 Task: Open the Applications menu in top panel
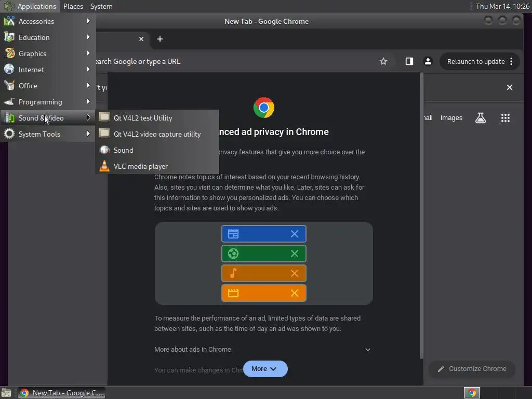tap(30, 6)
